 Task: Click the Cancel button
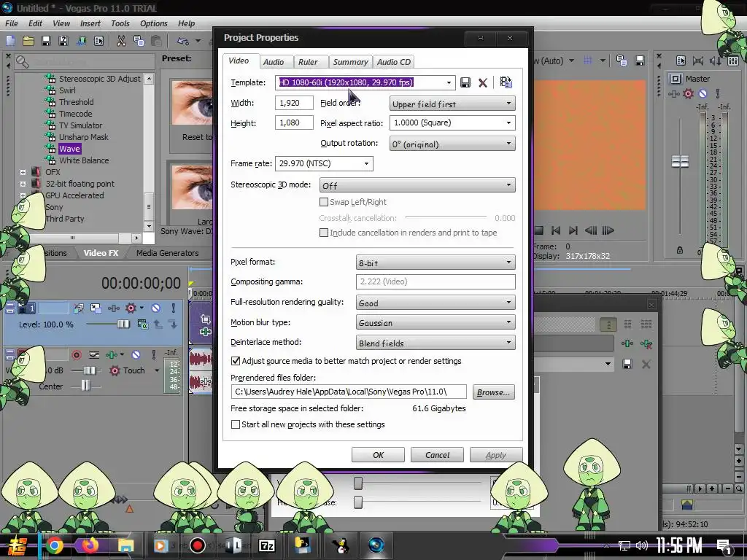pos(437,455)
